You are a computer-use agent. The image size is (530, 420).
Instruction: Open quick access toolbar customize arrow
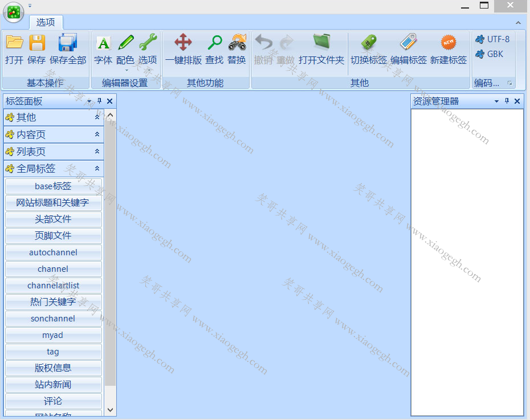coord(30,5)
